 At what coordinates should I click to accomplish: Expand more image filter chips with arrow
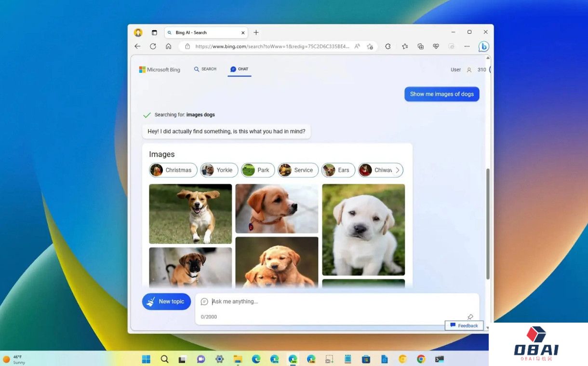click(x=398, y=170)
